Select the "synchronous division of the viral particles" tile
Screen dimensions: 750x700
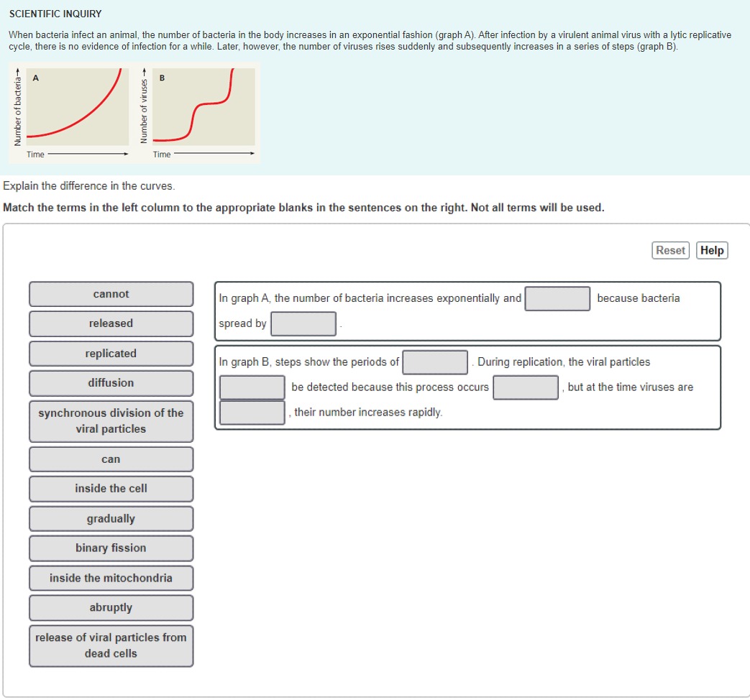tap(111, 420)
